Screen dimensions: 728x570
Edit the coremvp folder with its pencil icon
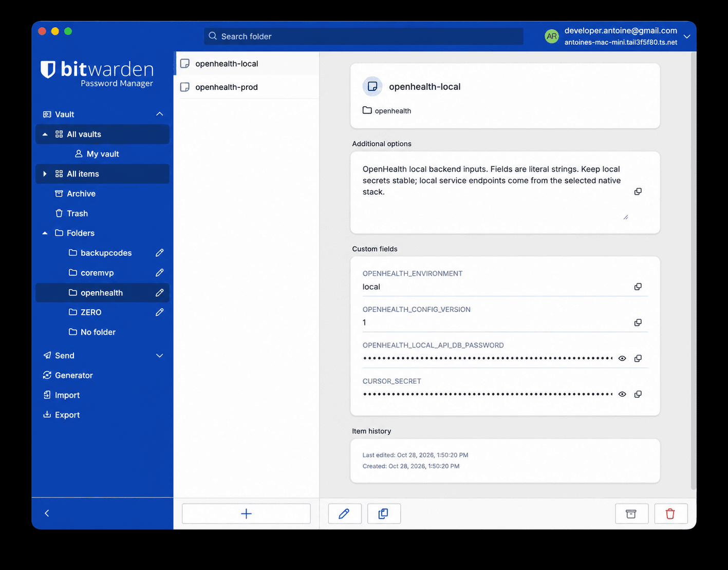pos(160,273)
